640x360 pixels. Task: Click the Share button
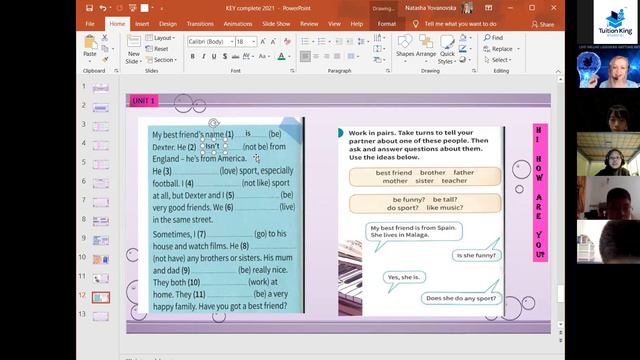(543, 24)
